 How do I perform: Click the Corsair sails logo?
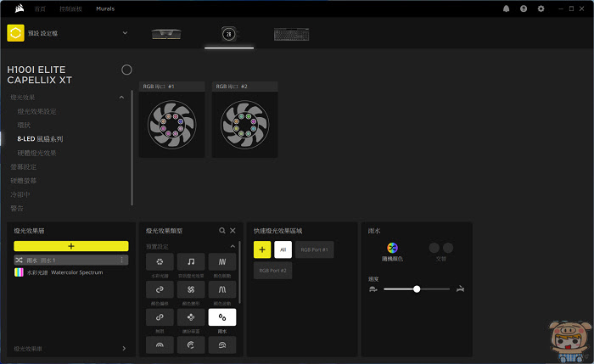(x=20, y=8)
